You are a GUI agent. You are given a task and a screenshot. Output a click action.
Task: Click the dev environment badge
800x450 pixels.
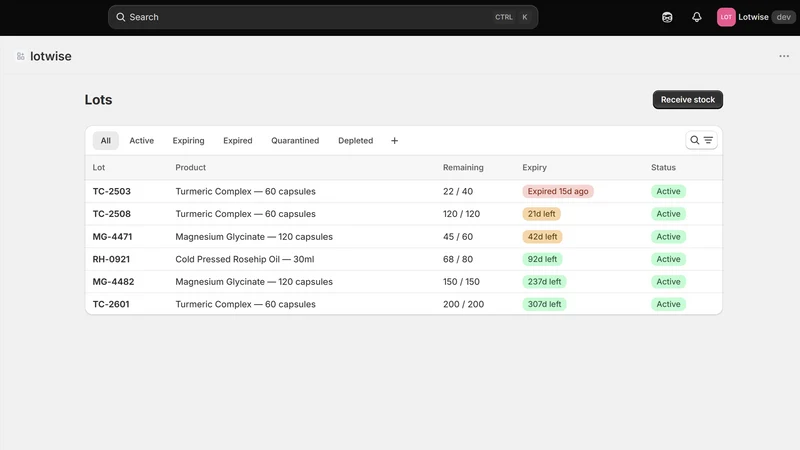coord(783,17)
